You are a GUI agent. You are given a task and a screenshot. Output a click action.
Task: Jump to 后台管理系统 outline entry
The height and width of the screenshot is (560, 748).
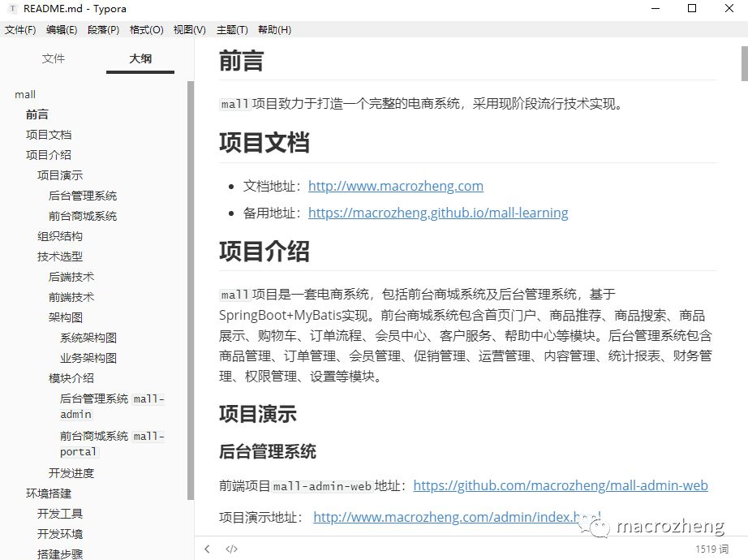pyautogui.click(x=83, y=196)
